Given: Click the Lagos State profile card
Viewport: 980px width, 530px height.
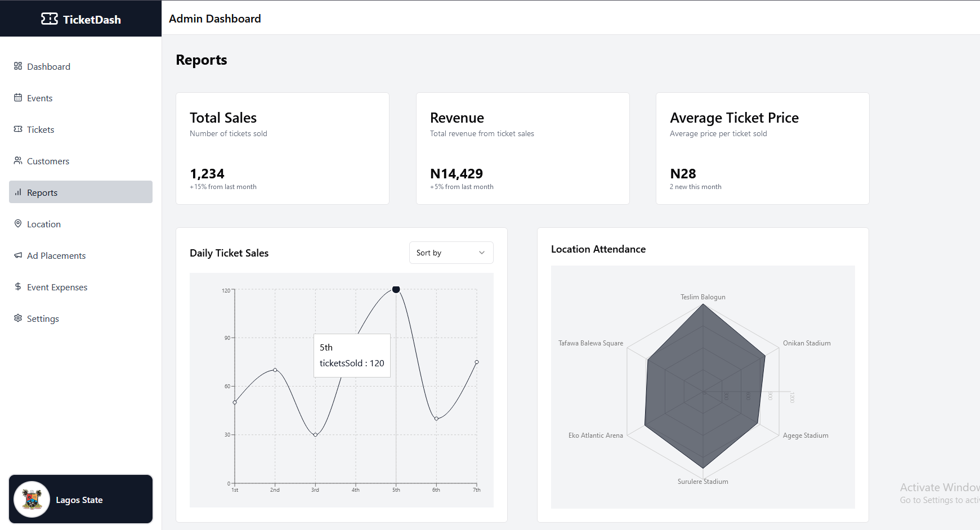Looking at the screenshot, I should pos(80,499).
